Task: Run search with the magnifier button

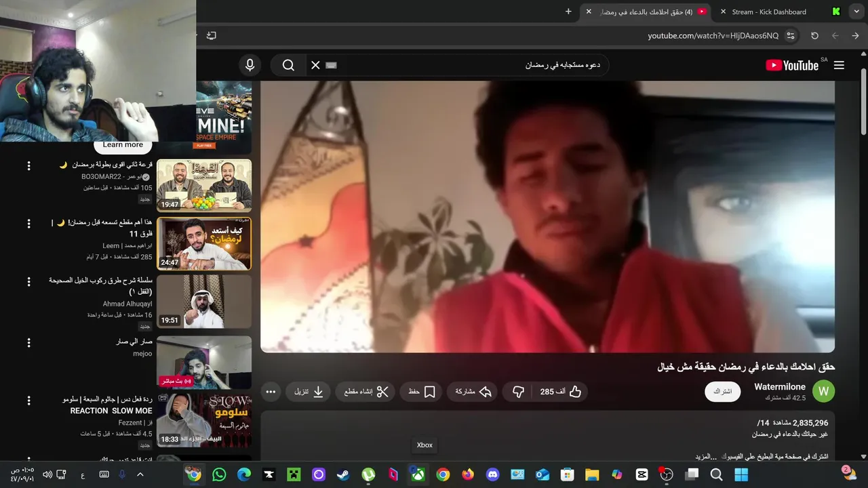Action: click(288, 65)
